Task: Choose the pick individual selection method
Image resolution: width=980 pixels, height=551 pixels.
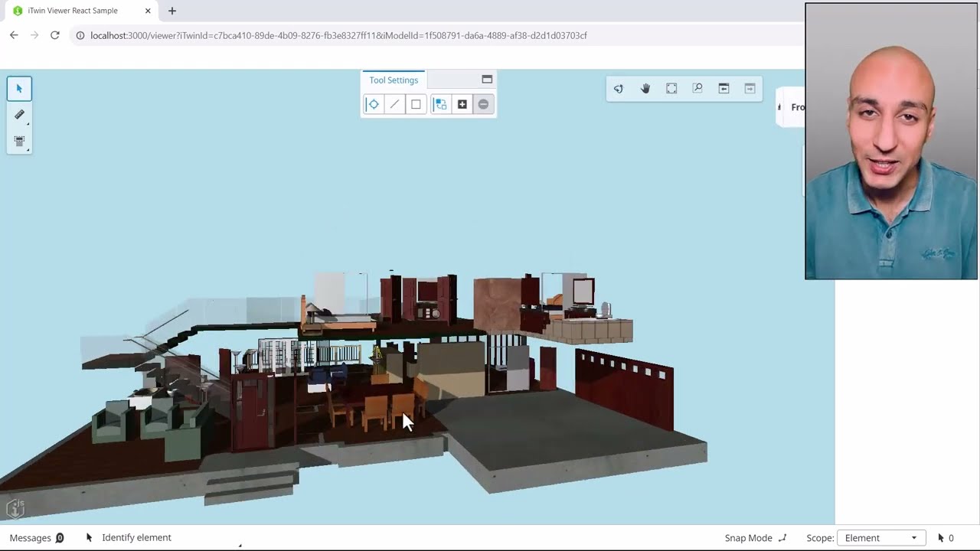Action: coord(373,104)
